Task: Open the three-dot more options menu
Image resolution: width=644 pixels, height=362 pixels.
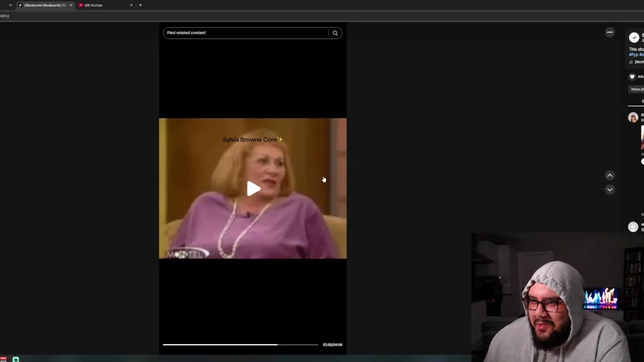Action: [x=610, y=32]
